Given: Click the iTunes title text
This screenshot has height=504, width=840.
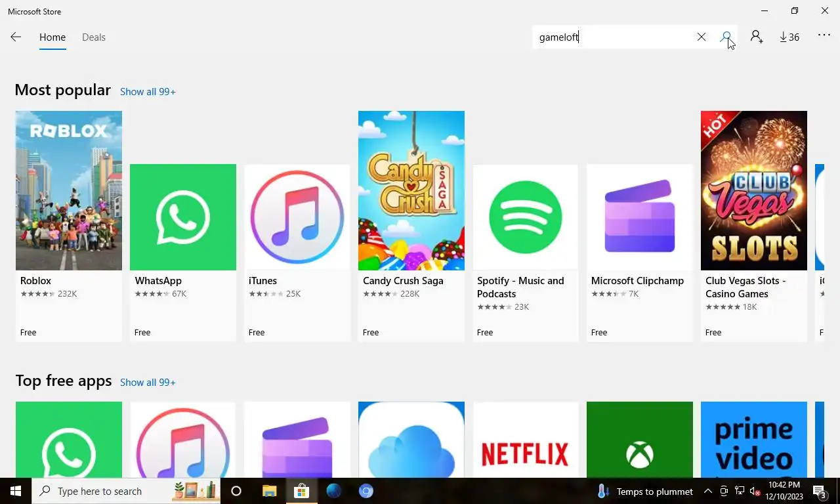Looking at the screenshot, I should [x=263, y=281].
